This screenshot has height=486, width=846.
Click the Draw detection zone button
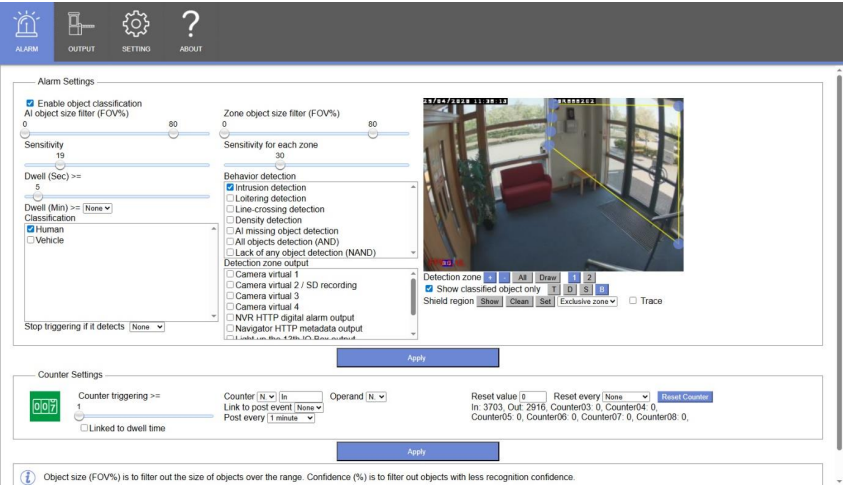point(548,278)
